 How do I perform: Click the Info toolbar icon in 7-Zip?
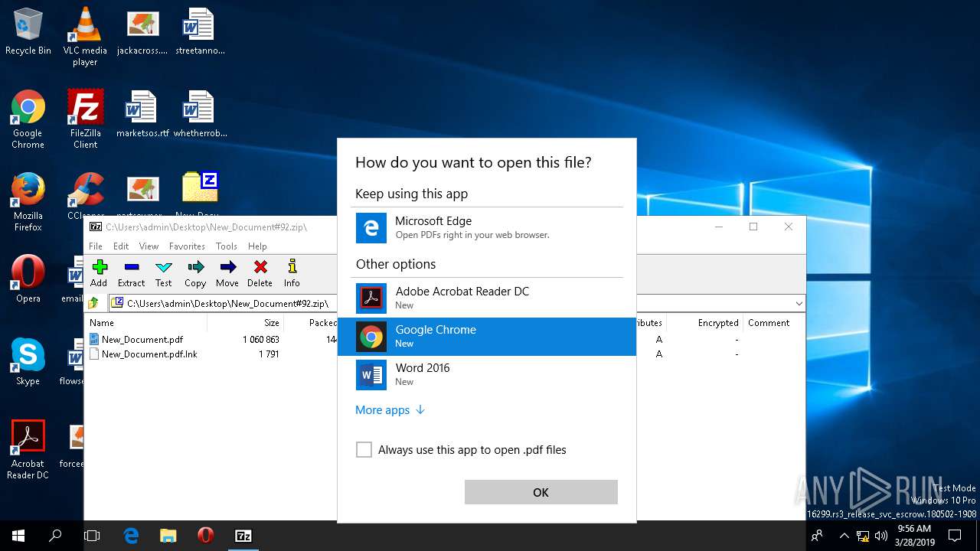point(292,272)
